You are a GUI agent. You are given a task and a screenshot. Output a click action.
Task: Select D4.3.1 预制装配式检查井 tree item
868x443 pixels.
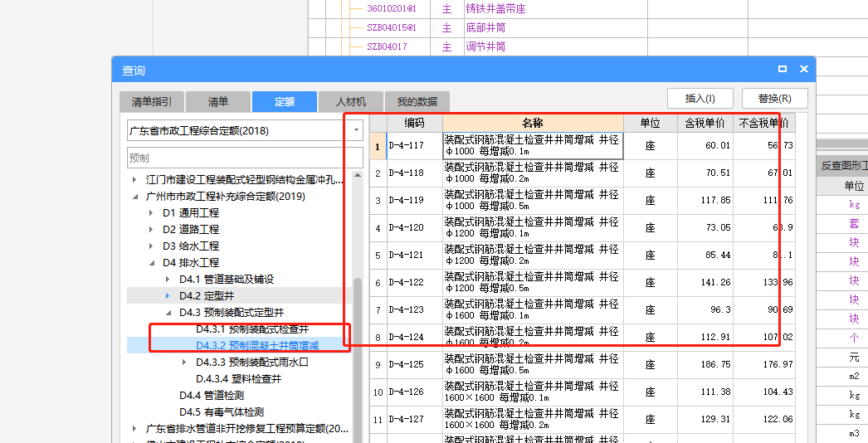252,329
